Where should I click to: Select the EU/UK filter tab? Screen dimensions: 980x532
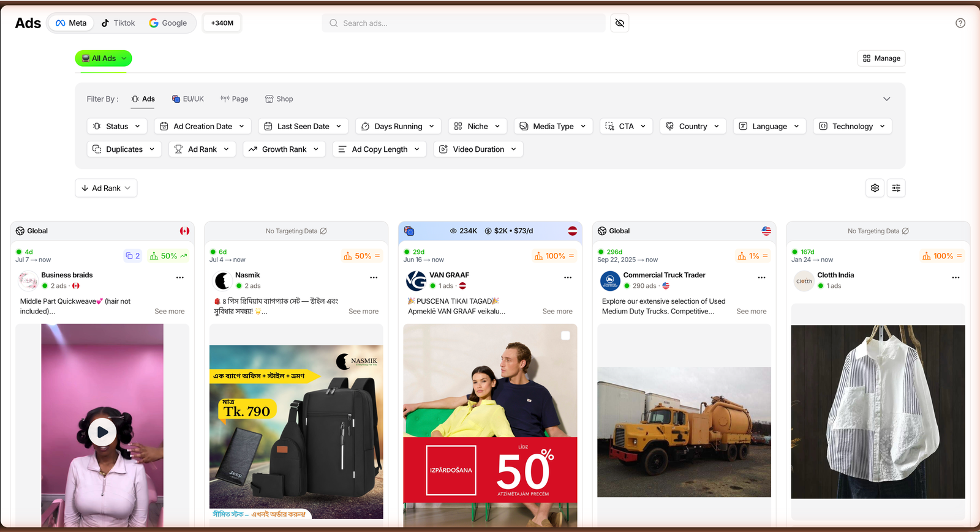[188, 99]
